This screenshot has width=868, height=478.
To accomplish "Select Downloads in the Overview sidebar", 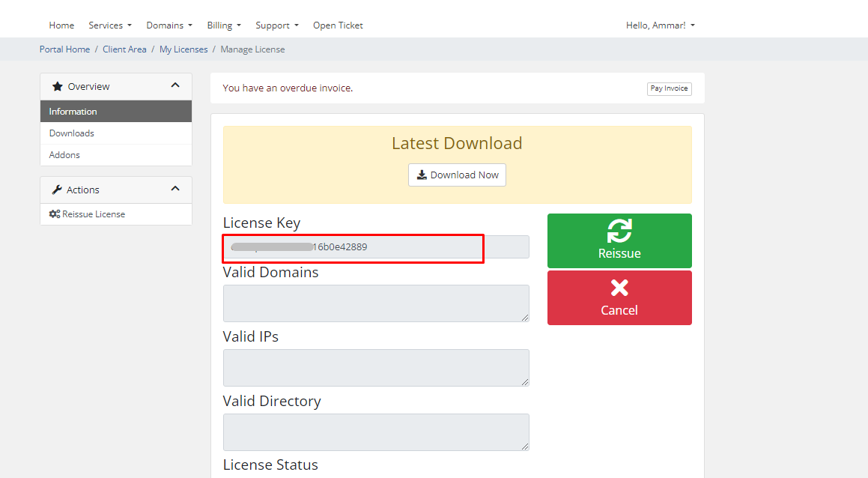I will point(72,133).
